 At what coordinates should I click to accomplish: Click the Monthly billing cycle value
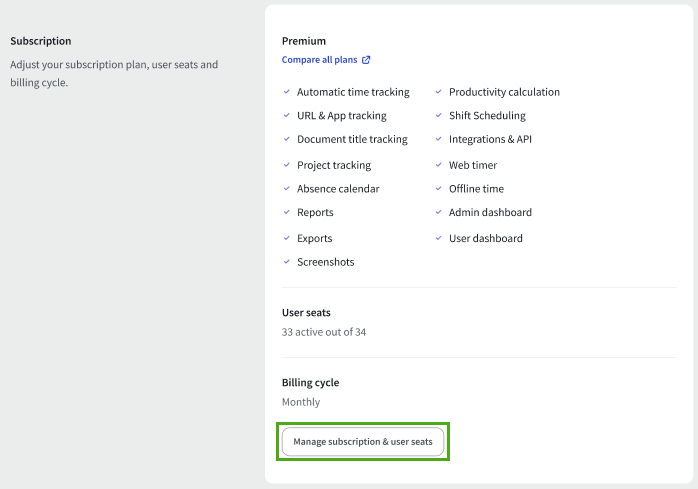point(301,402)
